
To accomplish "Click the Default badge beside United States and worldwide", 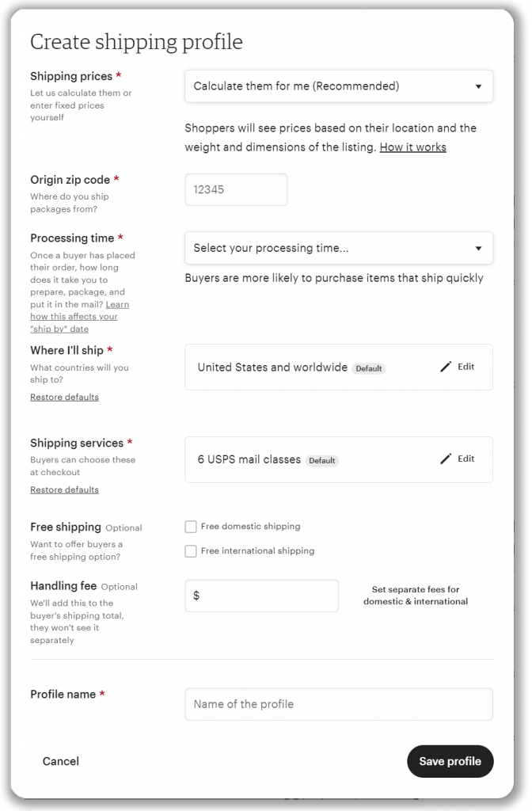I will [x=369, y=367].
